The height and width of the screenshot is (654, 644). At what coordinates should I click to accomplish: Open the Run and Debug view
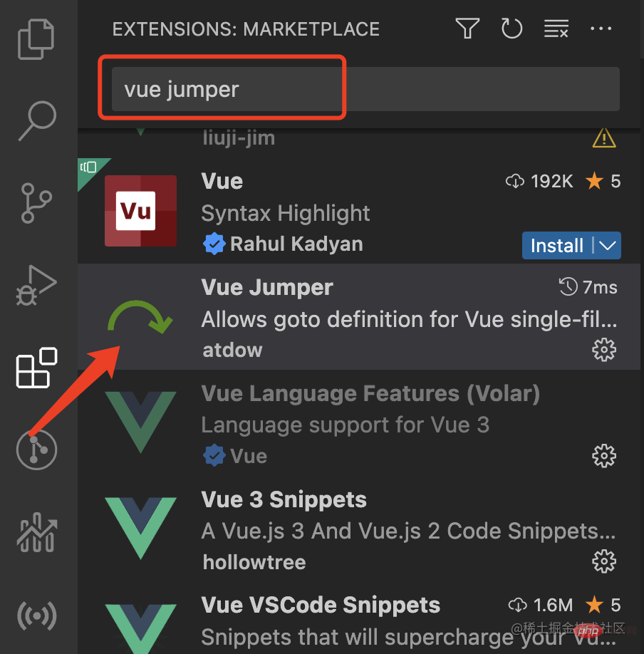pos(36,285)
